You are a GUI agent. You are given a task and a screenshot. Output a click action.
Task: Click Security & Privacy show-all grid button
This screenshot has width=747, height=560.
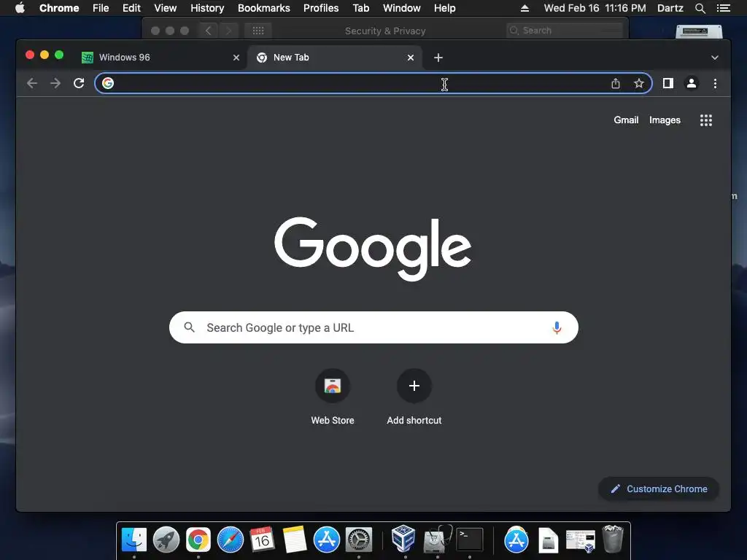pos(258,31)
